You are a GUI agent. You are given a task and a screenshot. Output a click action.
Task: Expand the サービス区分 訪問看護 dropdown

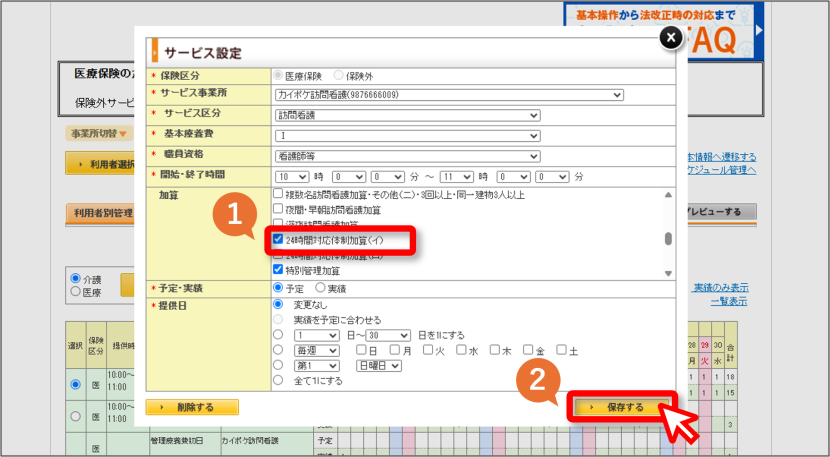pos(408,115)
